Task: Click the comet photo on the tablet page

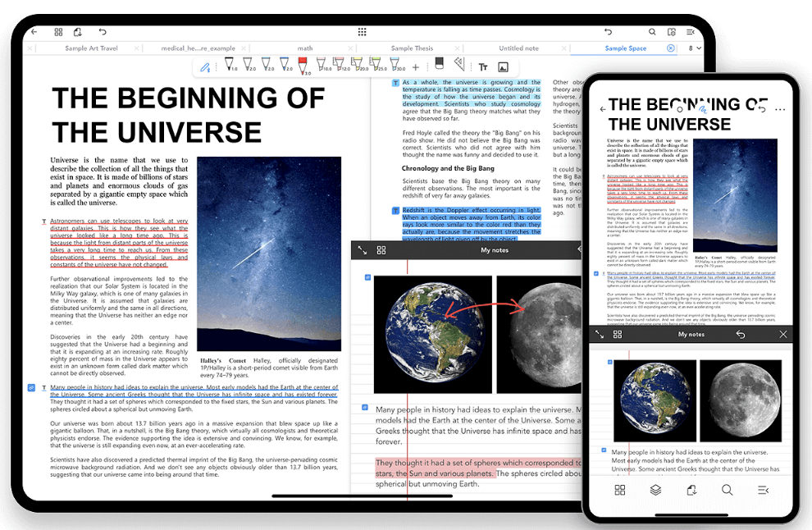Action: 269,254
